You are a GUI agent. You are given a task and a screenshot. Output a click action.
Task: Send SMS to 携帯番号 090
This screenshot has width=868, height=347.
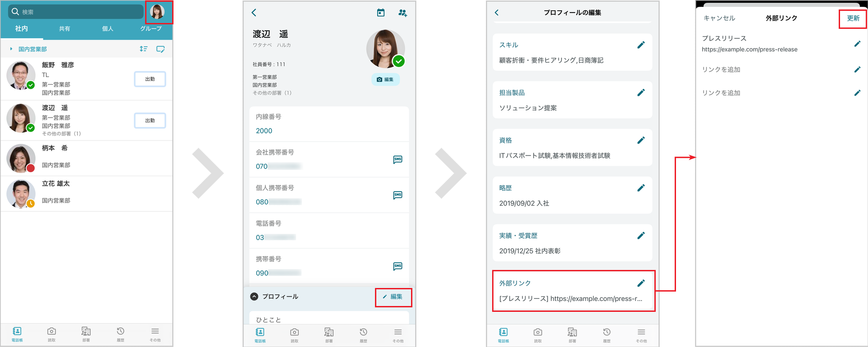click(x=397, y=266)
